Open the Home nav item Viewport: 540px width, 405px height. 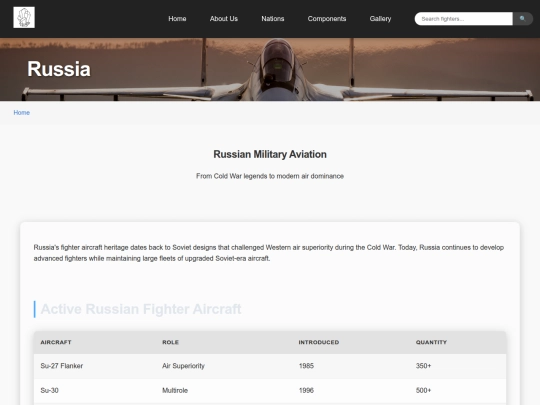coord(177,19)
